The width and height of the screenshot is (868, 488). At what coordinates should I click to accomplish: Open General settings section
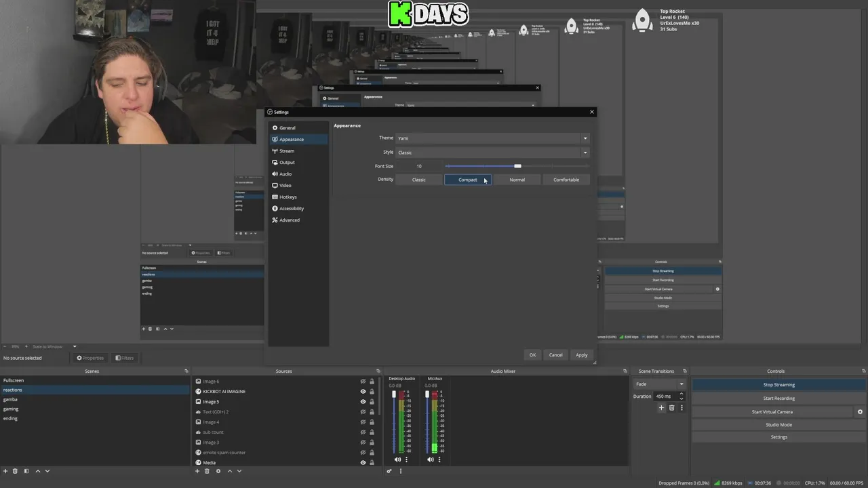click(298, 127)
